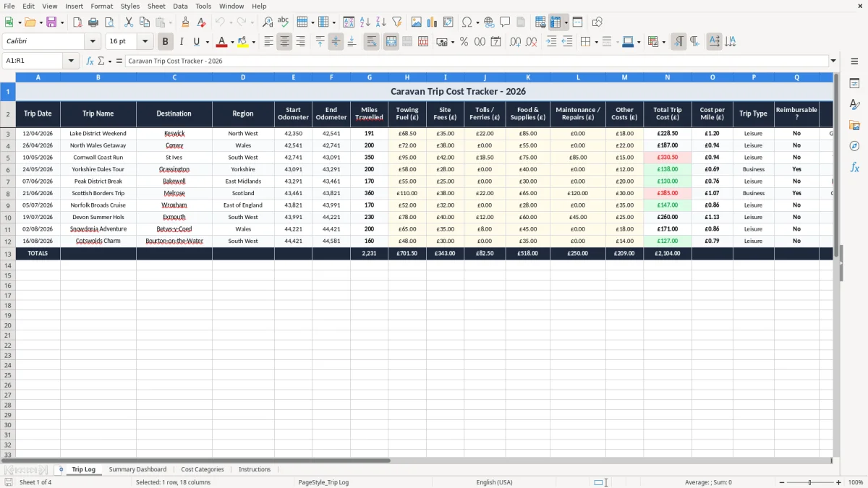This screenshot has height=488, width=868.
Task: Insert Special Character omega icon
Action: coord(467,22)
